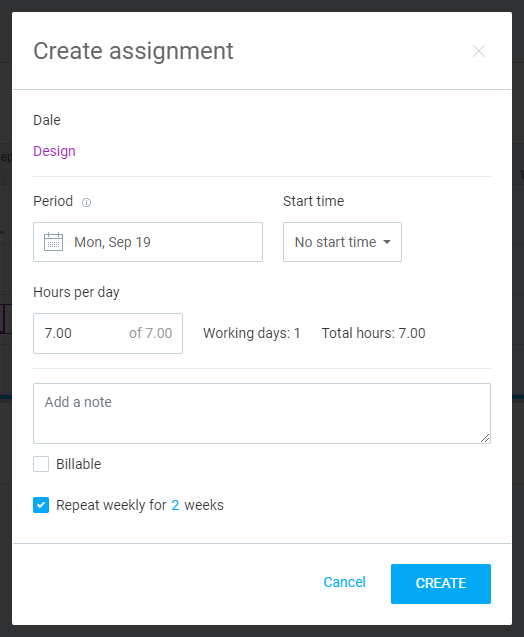
Task: Click the Hours per day 7.00 field
Action: (x=108, y=334)
